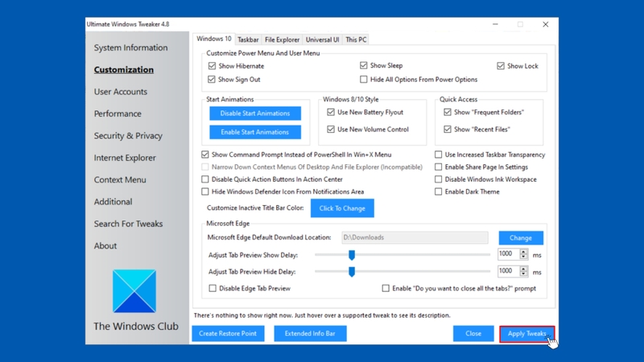Click Disable Start Animations button

255,113
